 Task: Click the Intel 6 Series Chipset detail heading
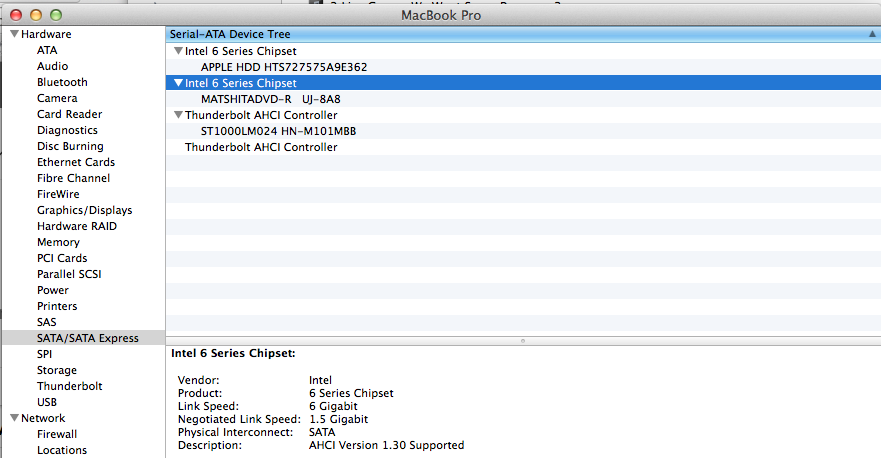tap(233, 353)
